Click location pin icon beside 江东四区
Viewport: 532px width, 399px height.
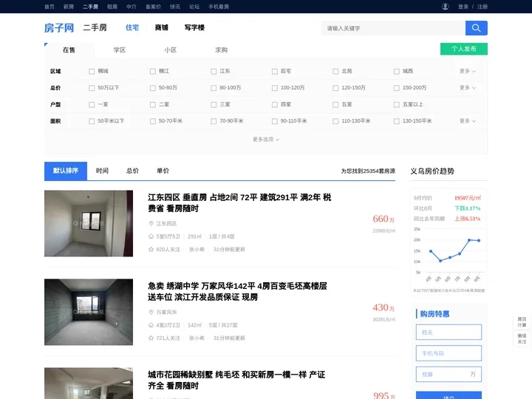151,223
